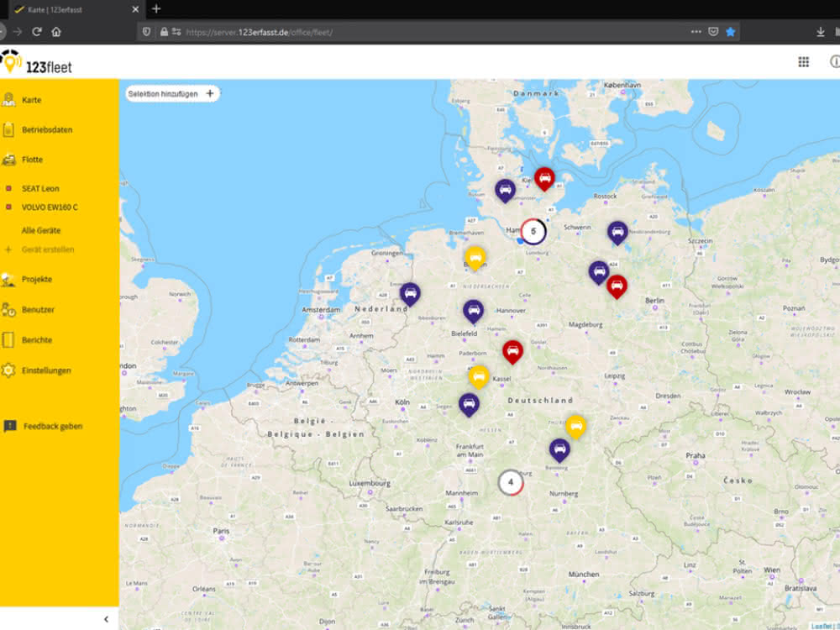
Task: Click the Betriebsdaten clipboard icon
Action: click(x=8, y=129)
